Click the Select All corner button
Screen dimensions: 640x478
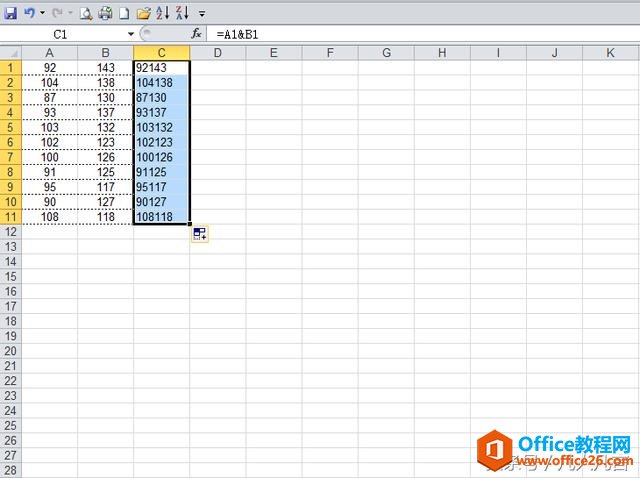coord(11,53)
